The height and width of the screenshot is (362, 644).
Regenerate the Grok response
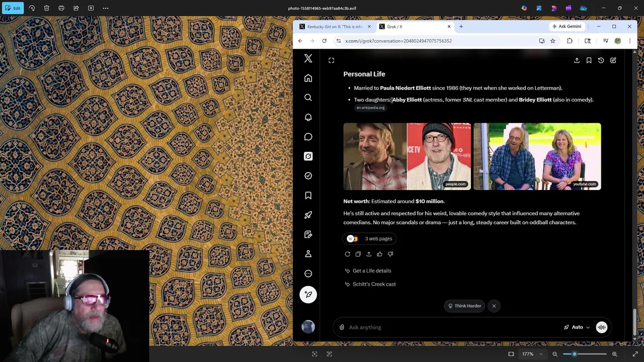point(348,254)
